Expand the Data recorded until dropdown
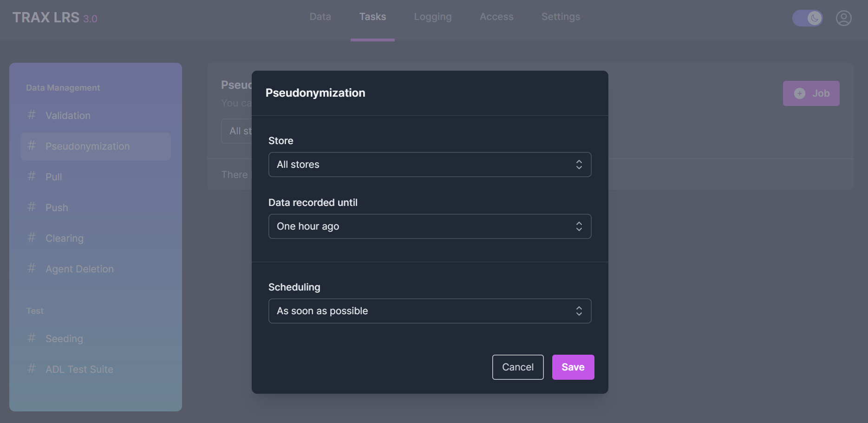 [x=430, y=226]
